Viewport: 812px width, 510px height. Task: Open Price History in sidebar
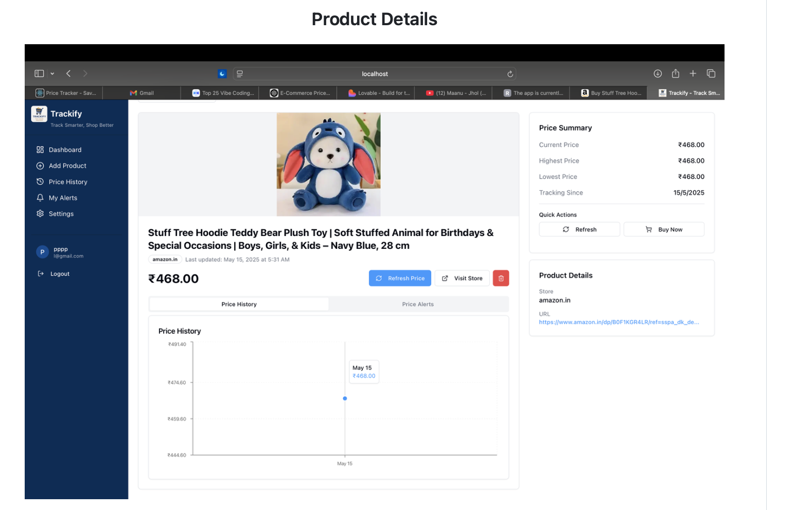click(68, 182)
